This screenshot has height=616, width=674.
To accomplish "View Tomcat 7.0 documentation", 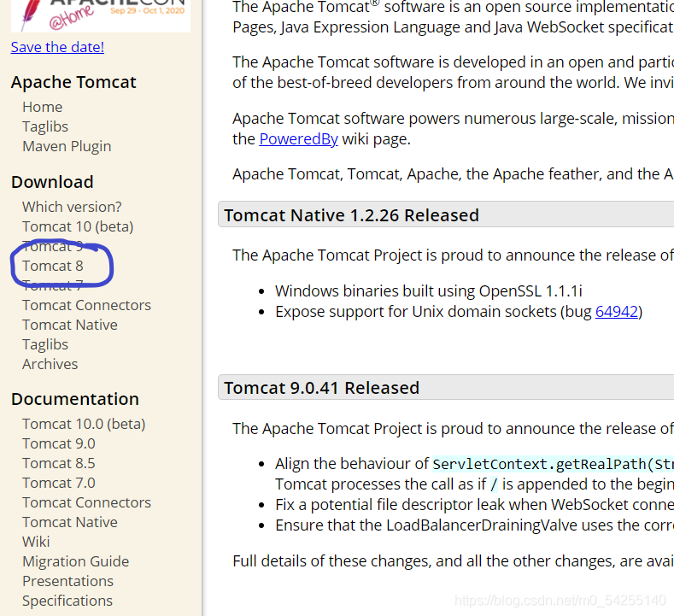I will tap(58, 484).
